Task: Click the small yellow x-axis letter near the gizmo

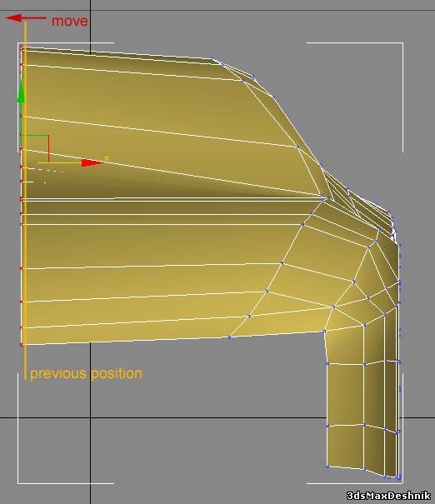Action: 107,157
